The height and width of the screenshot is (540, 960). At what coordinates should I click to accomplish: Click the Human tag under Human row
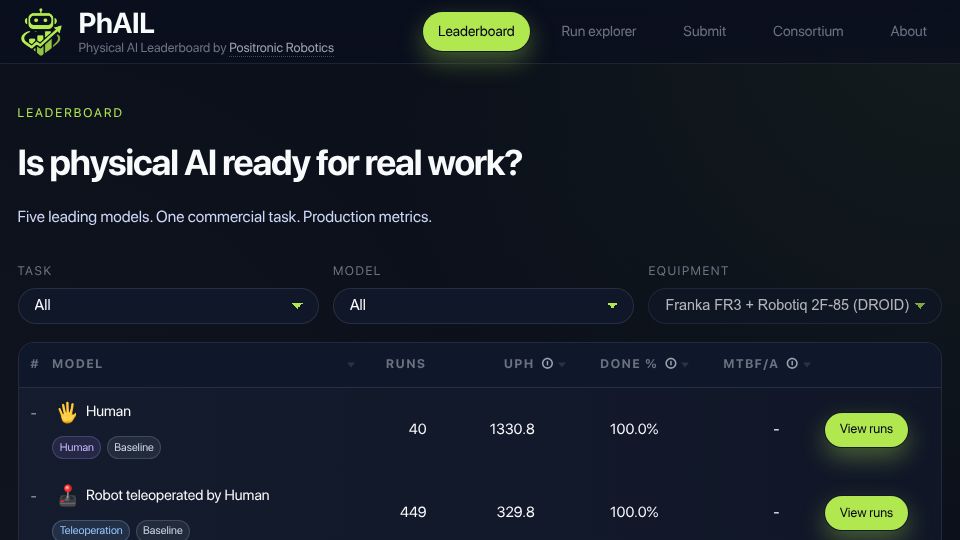click(77, 448)
